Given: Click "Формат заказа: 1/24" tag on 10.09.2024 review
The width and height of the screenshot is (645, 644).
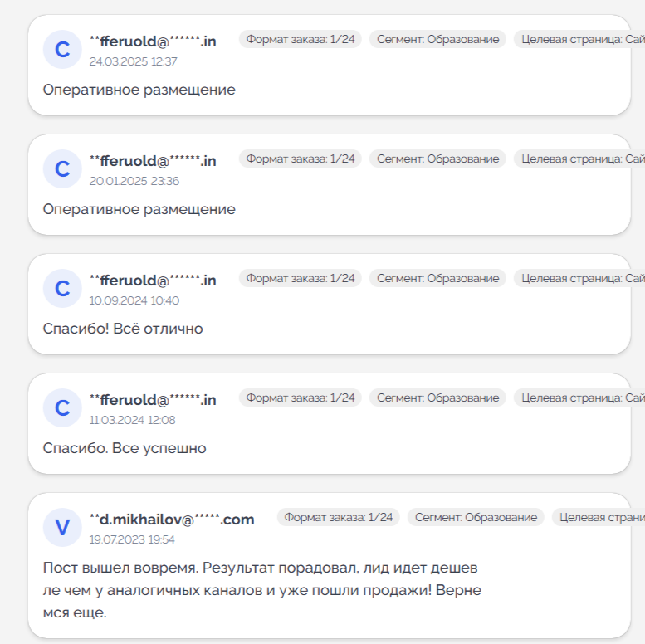Looking at the screenshot, I should click(301, 278).
